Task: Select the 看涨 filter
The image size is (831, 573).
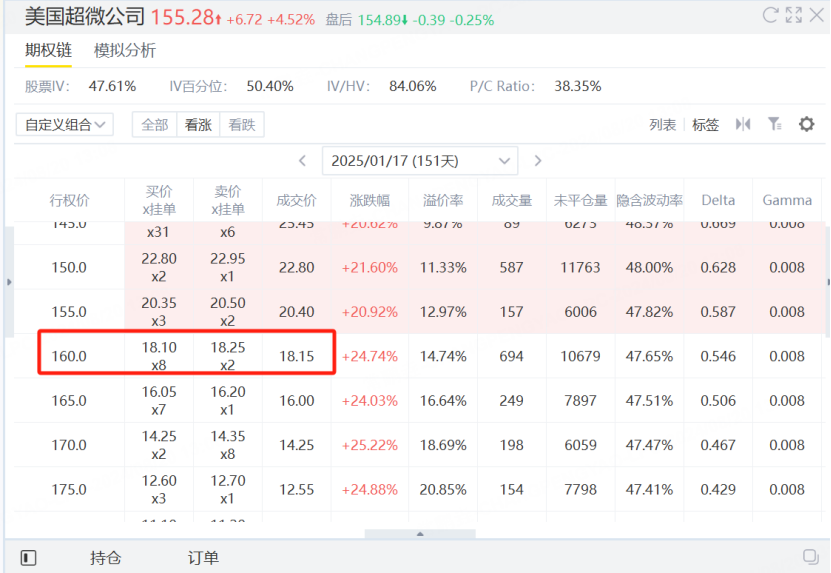Action: (198, 125)
